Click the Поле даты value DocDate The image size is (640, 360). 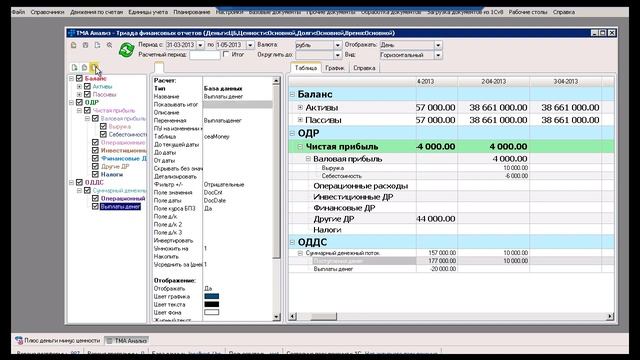(x=215, y=200)
